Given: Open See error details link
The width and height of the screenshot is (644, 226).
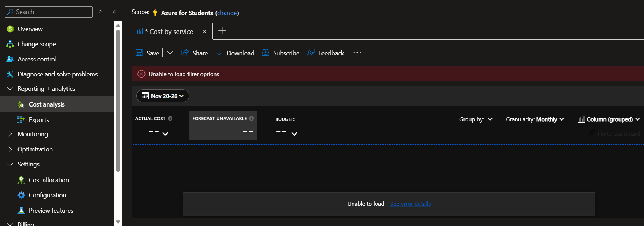Looking at the screenshot, I should [410, 204].
